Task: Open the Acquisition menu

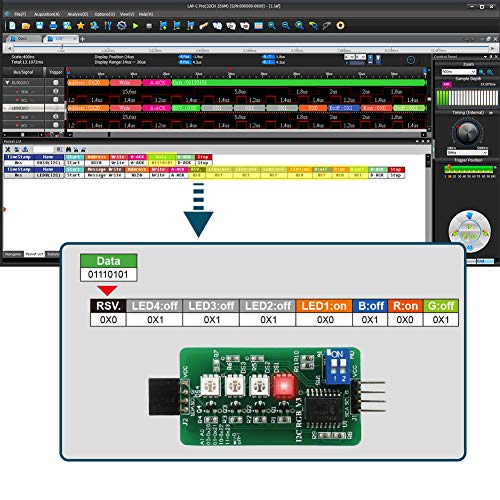Action: tap(47, 14)
